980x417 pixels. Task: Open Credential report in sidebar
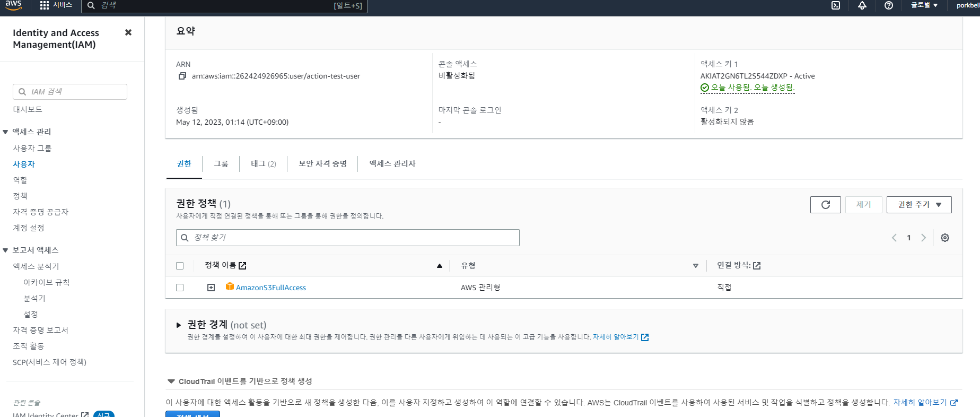coord(41,330)
